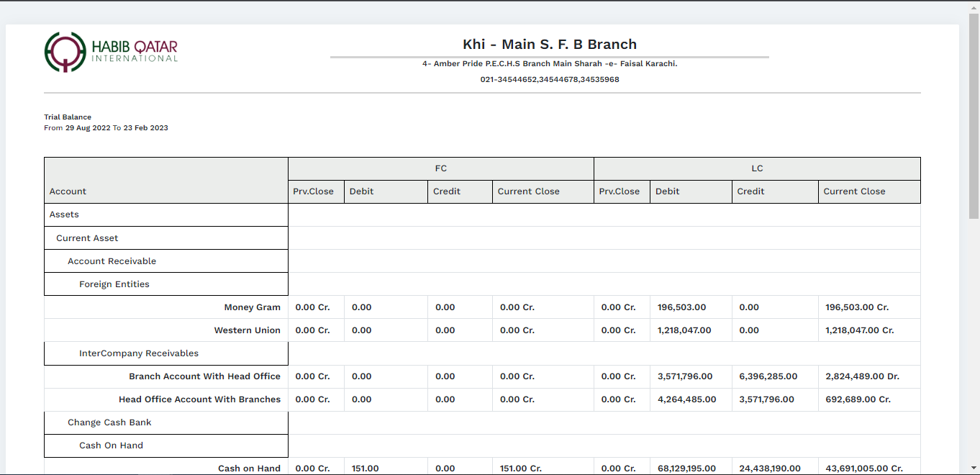Click the InterCompany Receivables subgroup

[x=139, y=353]
